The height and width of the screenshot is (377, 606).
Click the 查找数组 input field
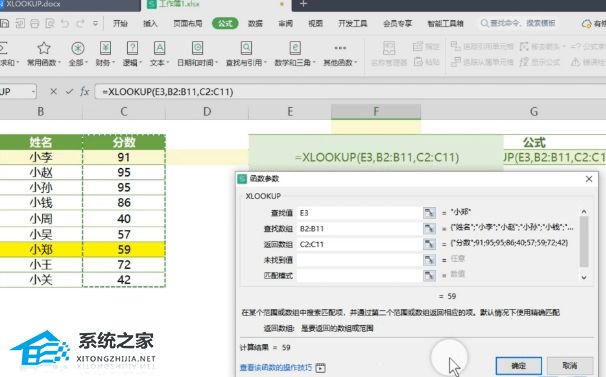359,229
